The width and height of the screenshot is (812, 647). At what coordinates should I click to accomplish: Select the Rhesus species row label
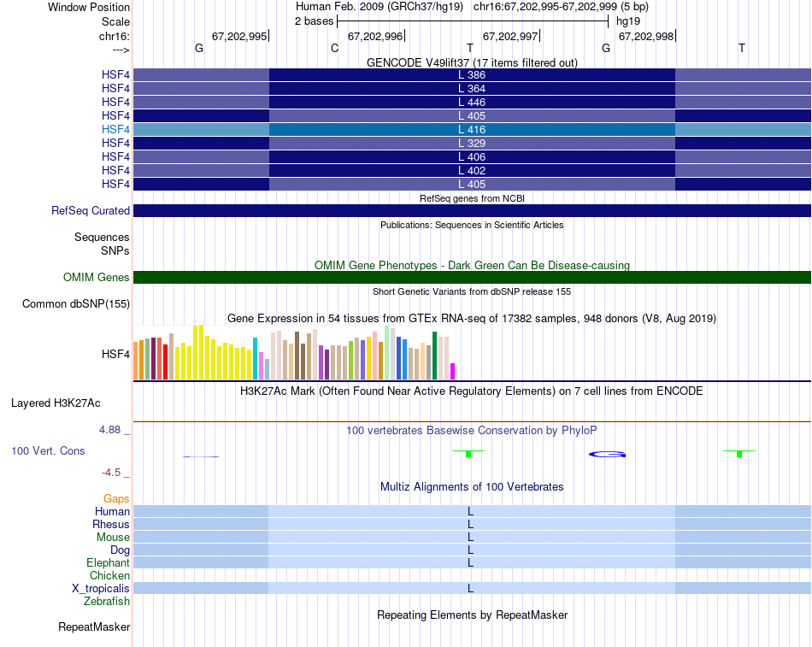[x=111, y=524]
